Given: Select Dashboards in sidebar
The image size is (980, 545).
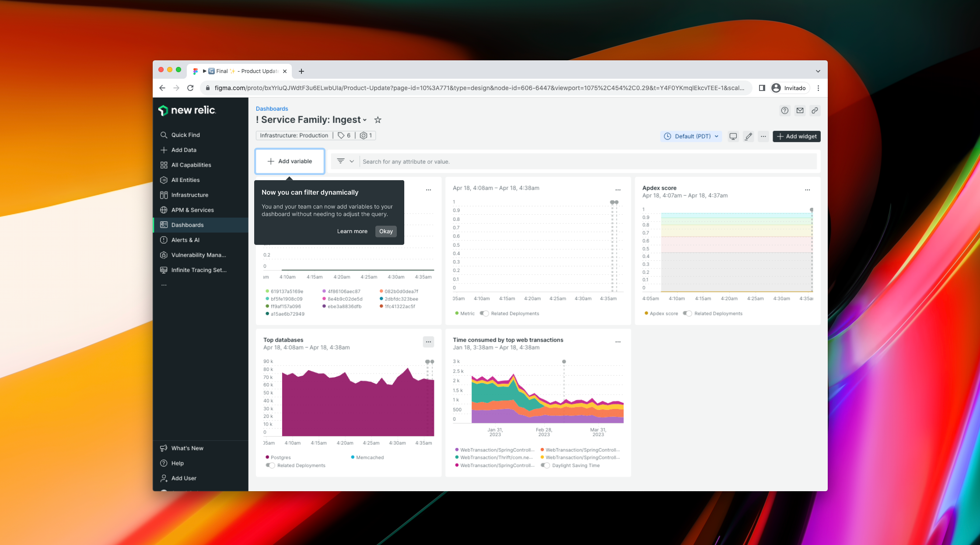Looking at the screenshot, I should pyautogui.click(x=200, y=225).
